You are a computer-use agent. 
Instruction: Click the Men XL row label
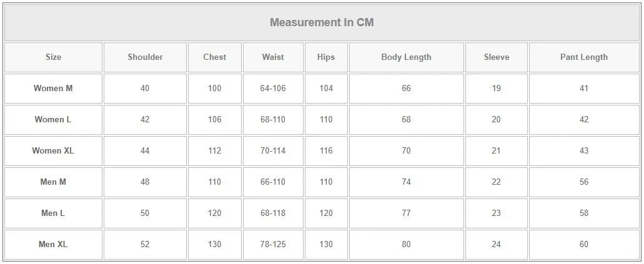[53, 244]
